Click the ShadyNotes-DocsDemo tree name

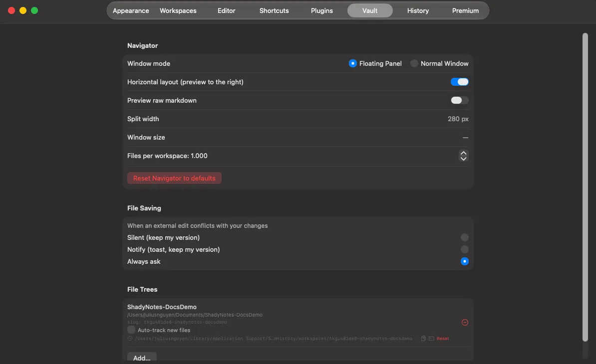point(162,307)
